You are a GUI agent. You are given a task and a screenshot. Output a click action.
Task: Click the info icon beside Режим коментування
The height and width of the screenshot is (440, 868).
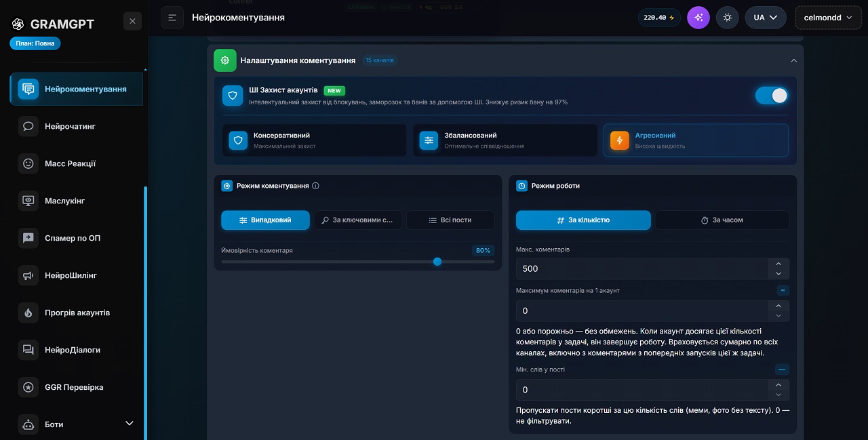pos(316,186)
